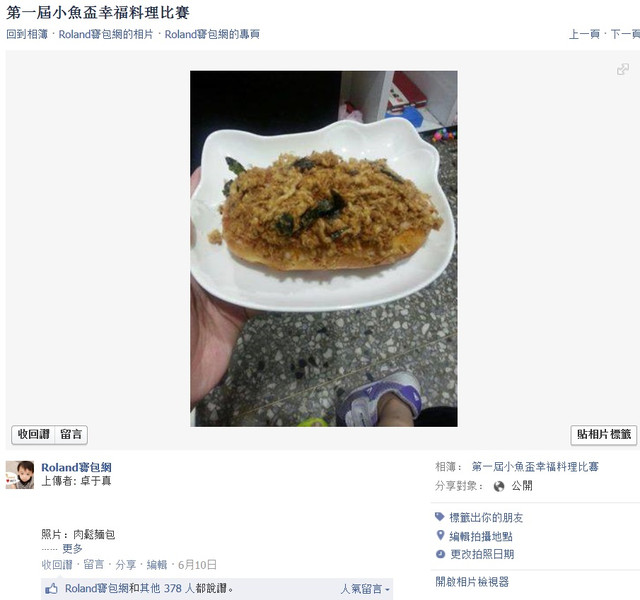This screenshot has width=640, height=600.
Task: Toggle 收回讚 button below photo
Action: [x=33, y=434]
